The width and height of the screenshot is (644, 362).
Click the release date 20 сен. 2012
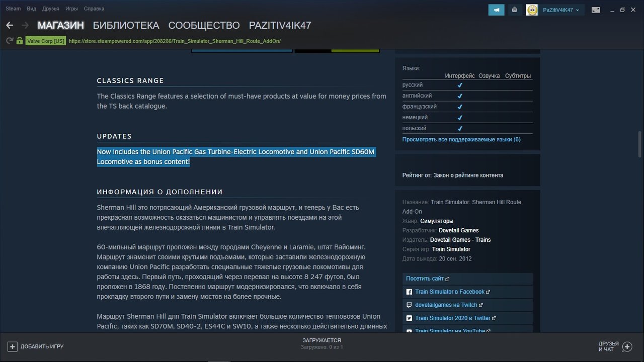coord(455,259)
